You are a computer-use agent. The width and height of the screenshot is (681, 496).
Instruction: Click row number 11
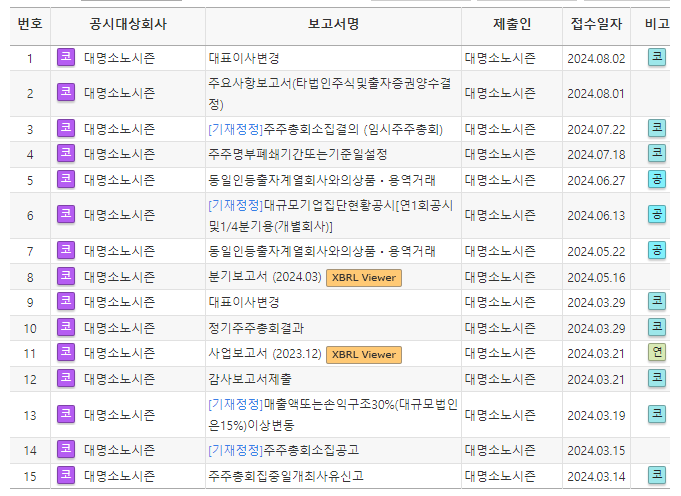pos(30,354)
